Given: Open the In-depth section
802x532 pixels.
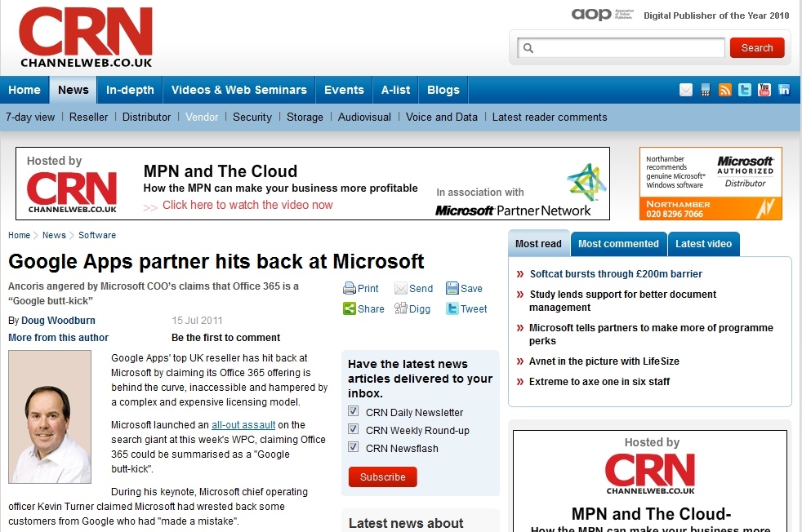Looking at the screenshot, I should [130, 90].
